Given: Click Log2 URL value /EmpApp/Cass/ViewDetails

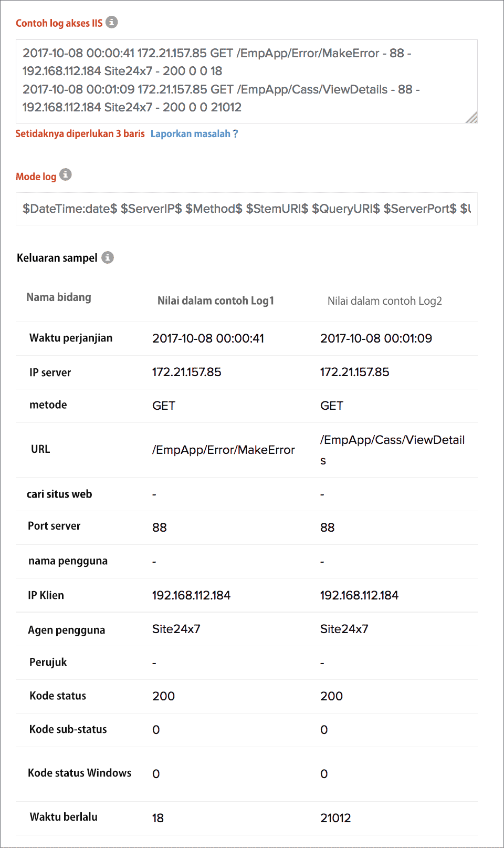Looking at the screenshot, I should coord(392,449).
